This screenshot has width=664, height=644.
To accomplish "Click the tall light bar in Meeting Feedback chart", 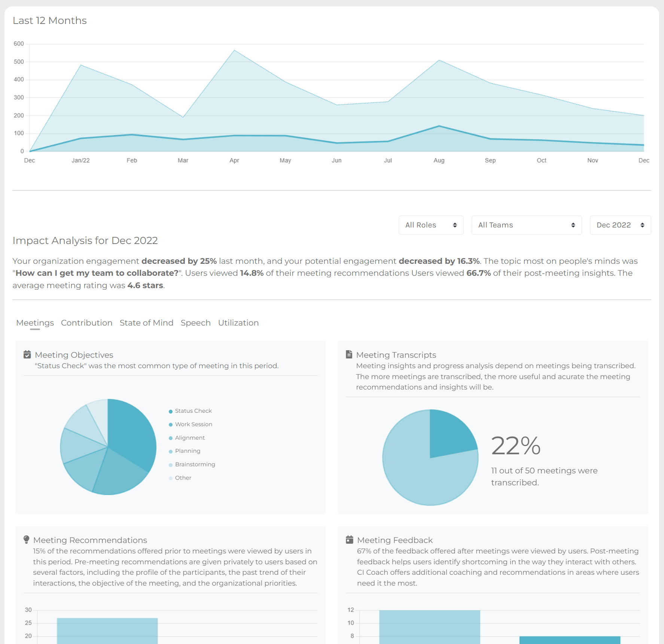I will (429, 627).
